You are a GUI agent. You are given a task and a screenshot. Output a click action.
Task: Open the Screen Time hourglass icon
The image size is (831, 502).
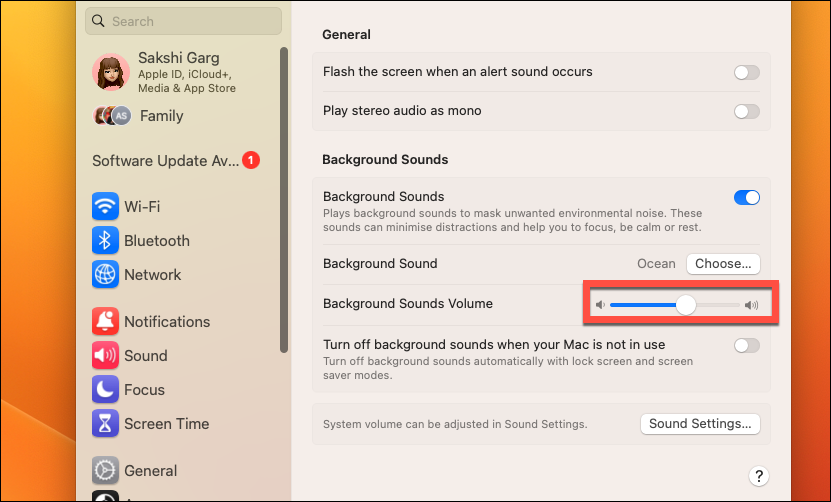105,424
